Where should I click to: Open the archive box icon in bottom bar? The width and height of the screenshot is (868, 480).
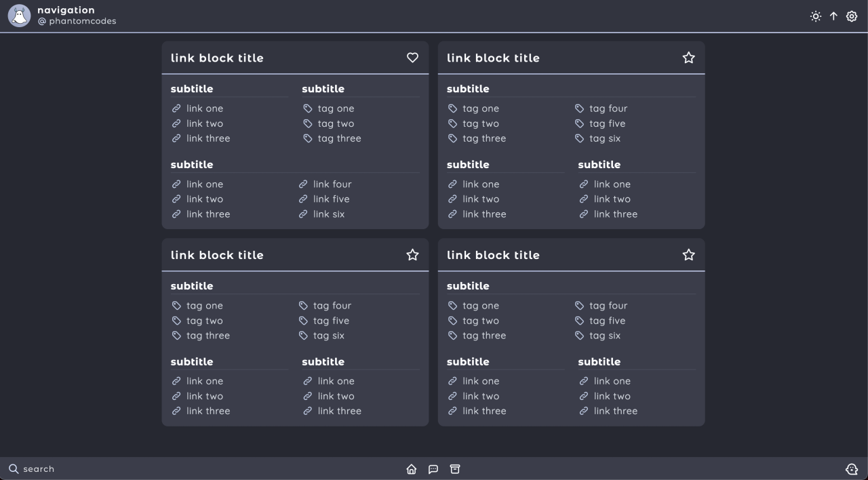[x=455, y=469]
